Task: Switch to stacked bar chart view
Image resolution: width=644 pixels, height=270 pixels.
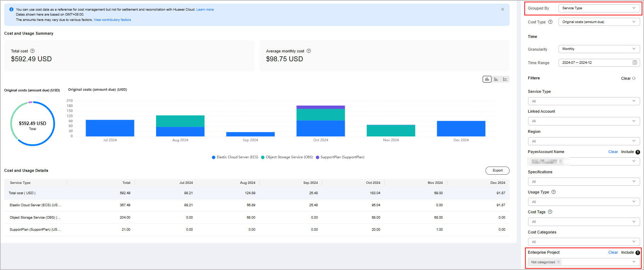Action: (x=487, y=79)
